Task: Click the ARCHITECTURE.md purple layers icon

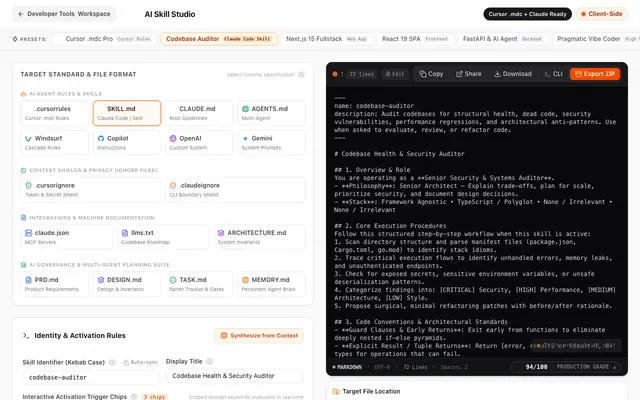Action: [221, 233]
